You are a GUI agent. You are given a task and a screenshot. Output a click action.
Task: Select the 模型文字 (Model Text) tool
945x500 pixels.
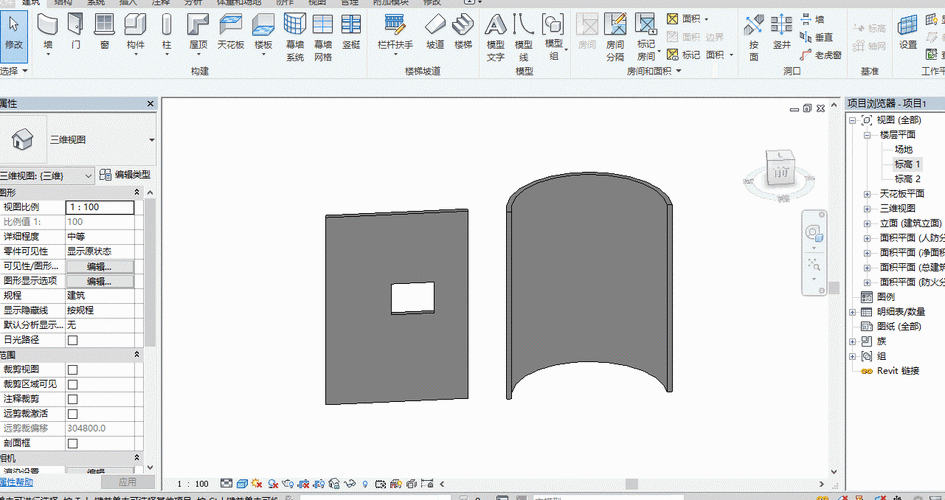tap(495, 30)
